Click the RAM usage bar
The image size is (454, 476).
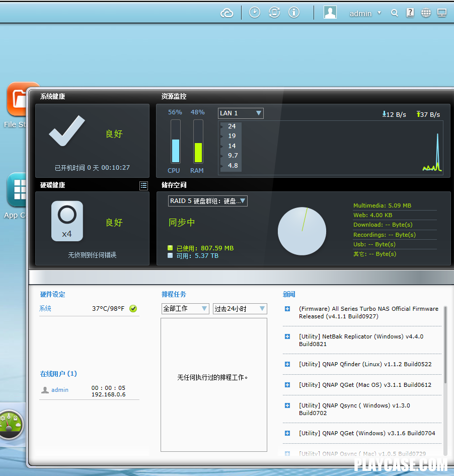(198, 142)
